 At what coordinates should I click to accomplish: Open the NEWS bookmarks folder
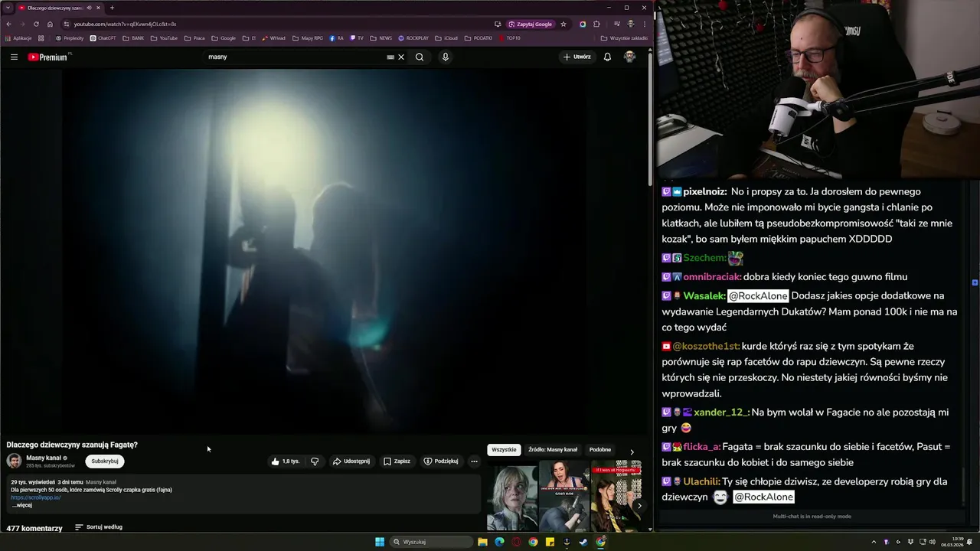pyautogui.click(x=381, y=37)
